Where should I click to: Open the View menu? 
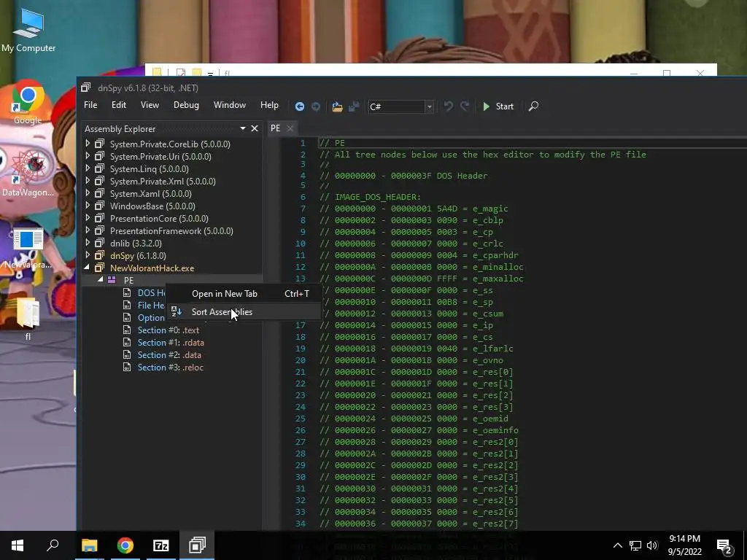click(150, 105)
